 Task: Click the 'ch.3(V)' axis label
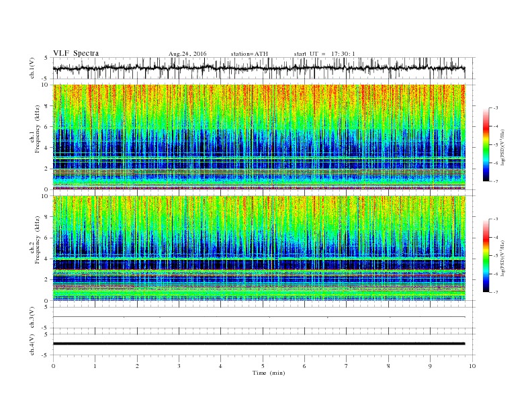[32, 318]
